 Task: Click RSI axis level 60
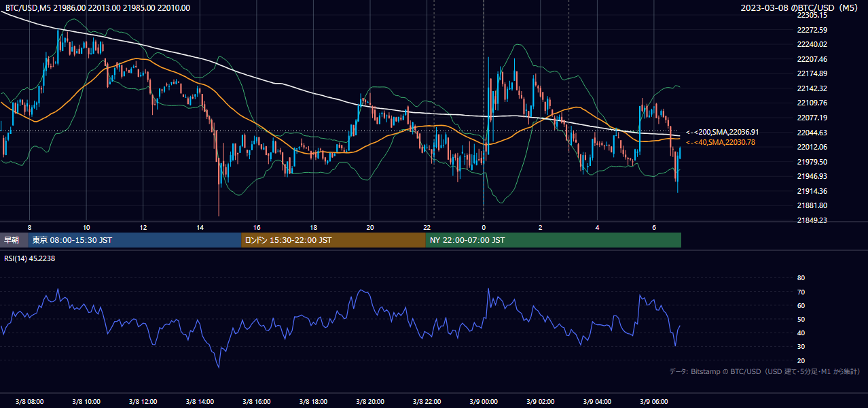click(x=801, y=305)
